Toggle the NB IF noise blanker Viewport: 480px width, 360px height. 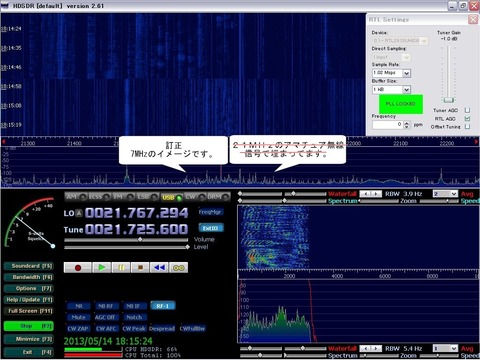[134, 306]
